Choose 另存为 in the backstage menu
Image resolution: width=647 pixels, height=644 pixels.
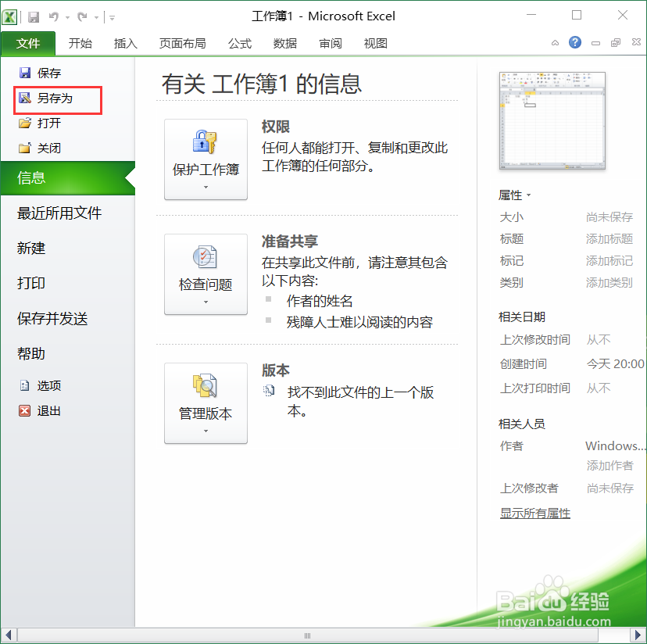(46, 98)
